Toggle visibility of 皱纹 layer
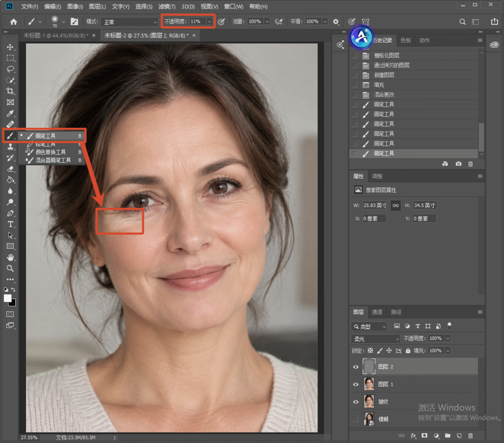 (x=355, y=402)
